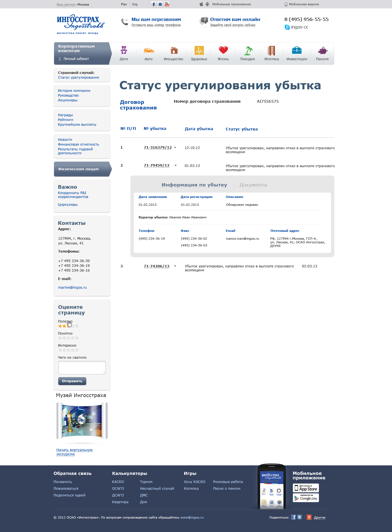Click the www@ingos.ru footer email link
This screenshot has width=392, height=532.
click(192, 517)
